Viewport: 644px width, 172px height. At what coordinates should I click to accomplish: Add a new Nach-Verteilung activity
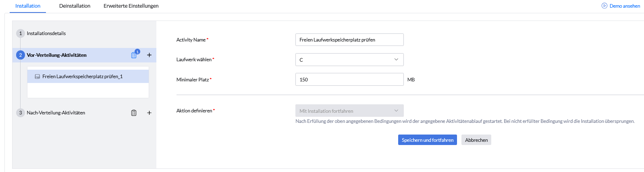149,113
